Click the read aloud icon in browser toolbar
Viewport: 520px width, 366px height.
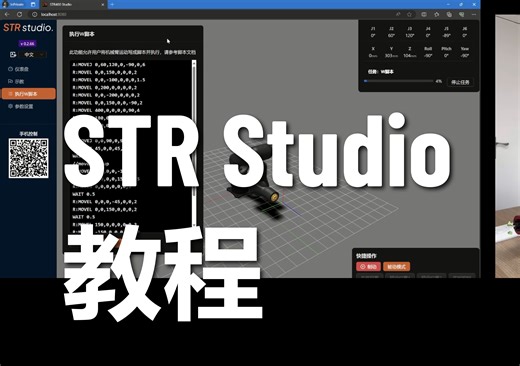coord(398,14)
